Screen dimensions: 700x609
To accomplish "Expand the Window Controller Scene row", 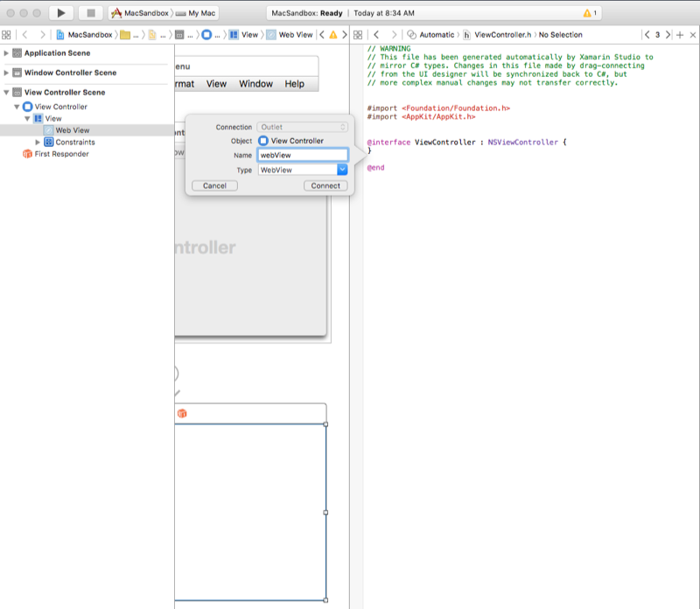I will point(6,73).
